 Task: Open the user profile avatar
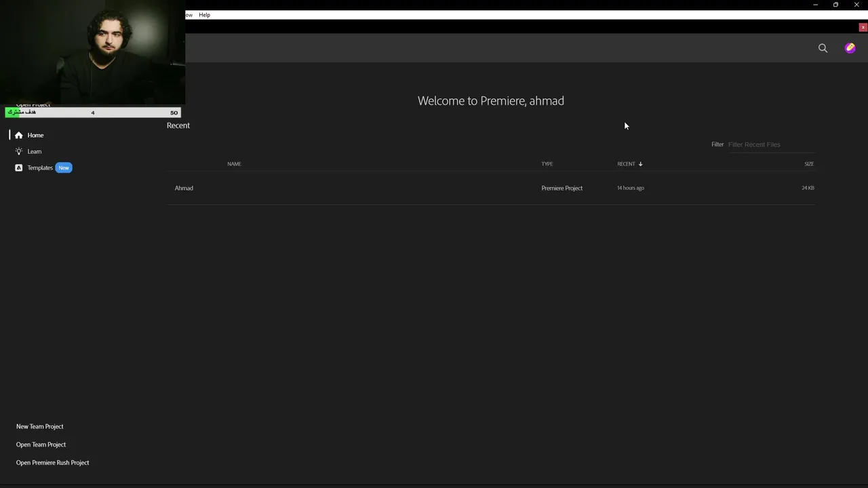(x=850, y=48)
